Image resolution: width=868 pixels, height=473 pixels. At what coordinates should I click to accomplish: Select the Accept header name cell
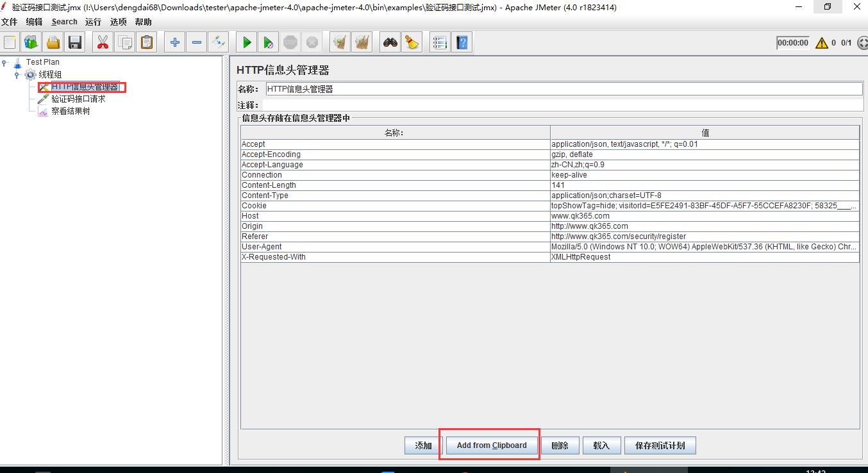[x=396, y=144]
